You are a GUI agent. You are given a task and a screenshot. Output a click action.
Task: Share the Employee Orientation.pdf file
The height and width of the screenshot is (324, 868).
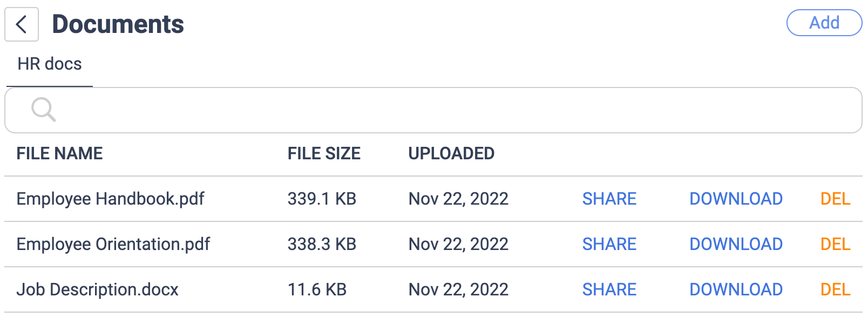click(609, 244)
